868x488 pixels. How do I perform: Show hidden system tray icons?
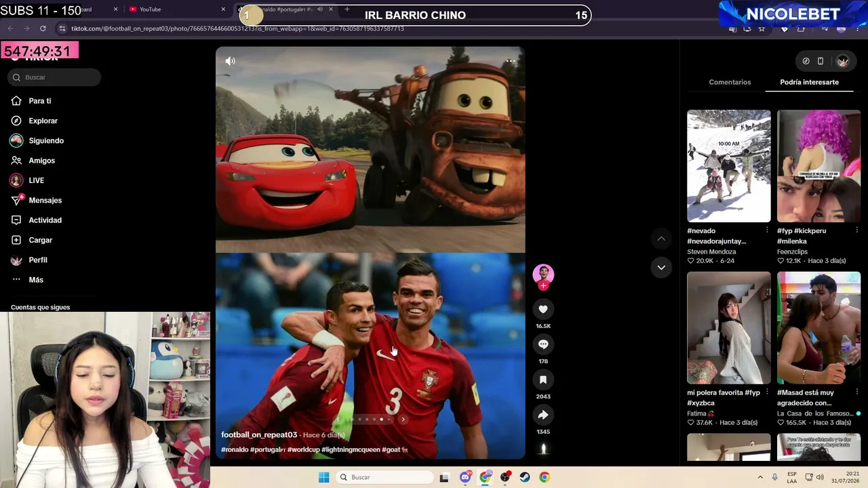click(760, 477)
